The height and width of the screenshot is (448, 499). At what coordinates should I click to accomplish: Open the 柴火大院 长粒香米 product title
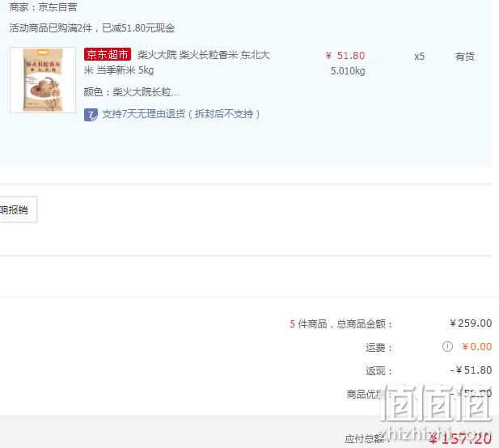pos(177,62)
